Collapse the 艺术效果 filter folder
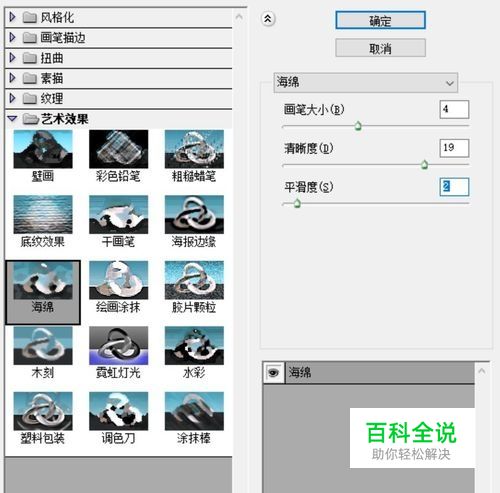Viewport: 500px width, 493px height. point(12,119)
